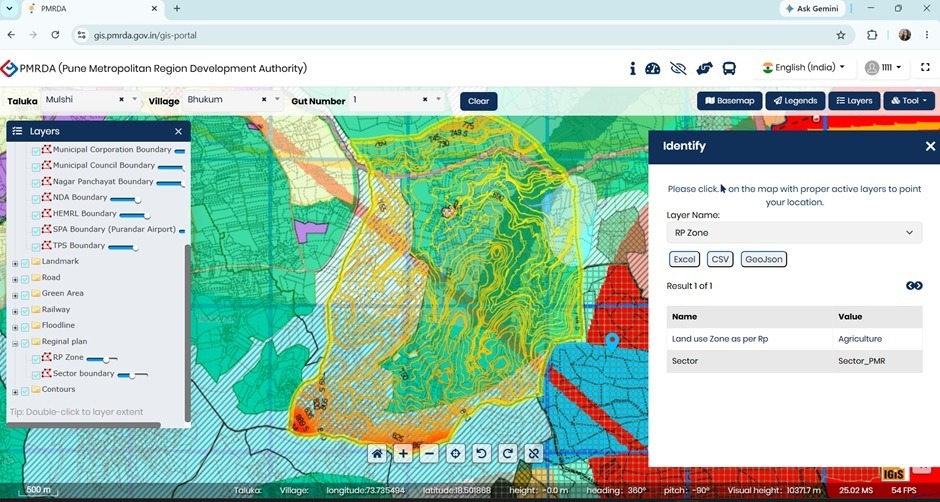Toggle SPA Boundary (Purandar Airport) checkbox
The image size is (940, 502).
pyautogui.click(x=35, y=230)
